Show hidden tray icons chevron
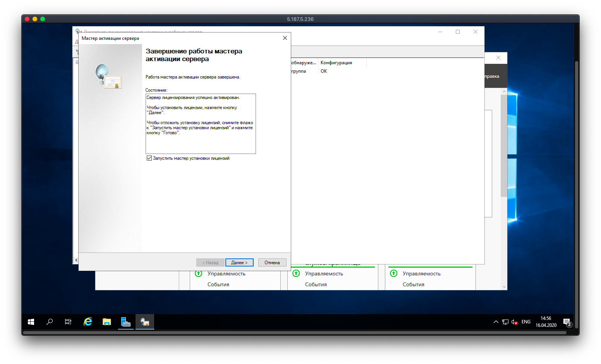 pos(496,322)
